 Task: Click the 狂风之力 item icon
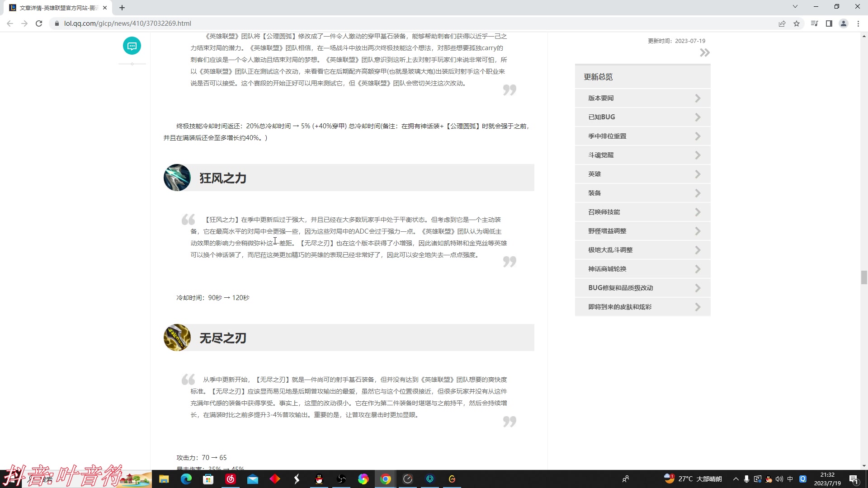tap(177, 178)
